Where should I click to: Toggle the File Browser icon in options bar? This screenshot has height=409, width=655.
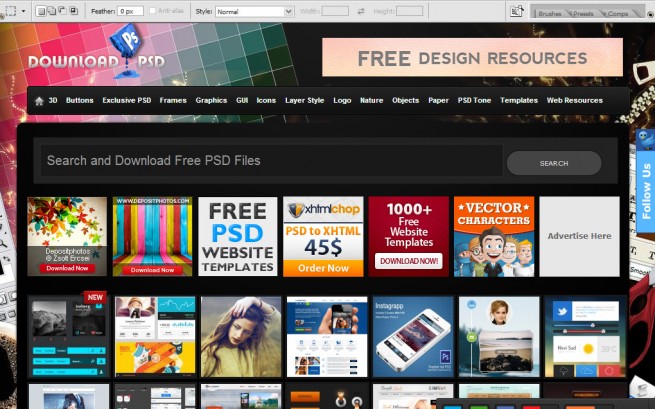point(517,11)
